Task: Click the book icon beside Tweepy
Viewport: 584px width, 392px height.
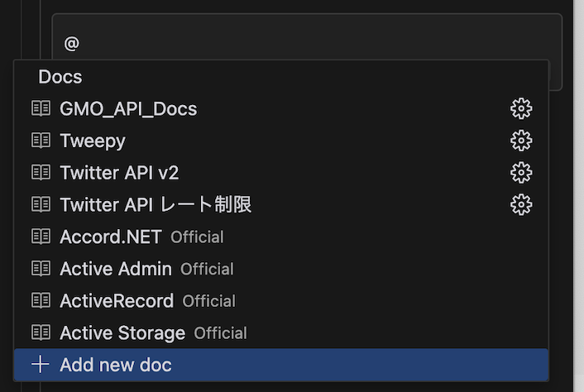Action: pyautogui.click(x=41, y=141)
